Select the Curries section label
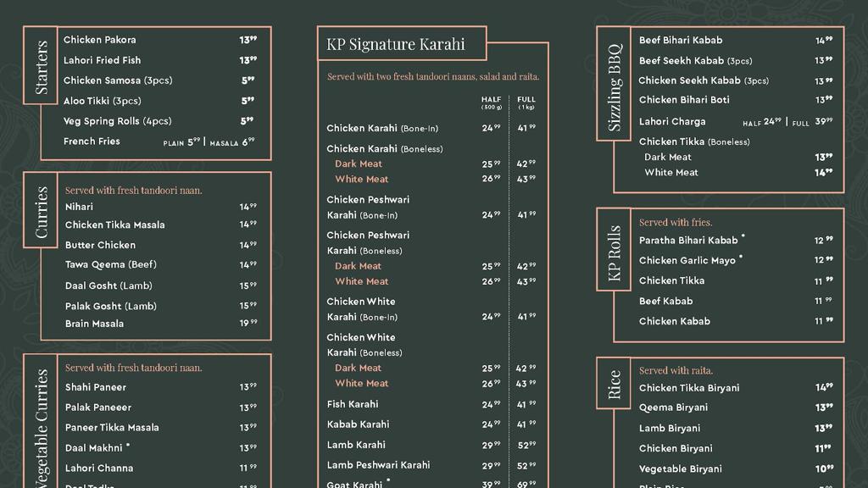The image size is (868, 488). pyautogui.click(x=42, y=212)
